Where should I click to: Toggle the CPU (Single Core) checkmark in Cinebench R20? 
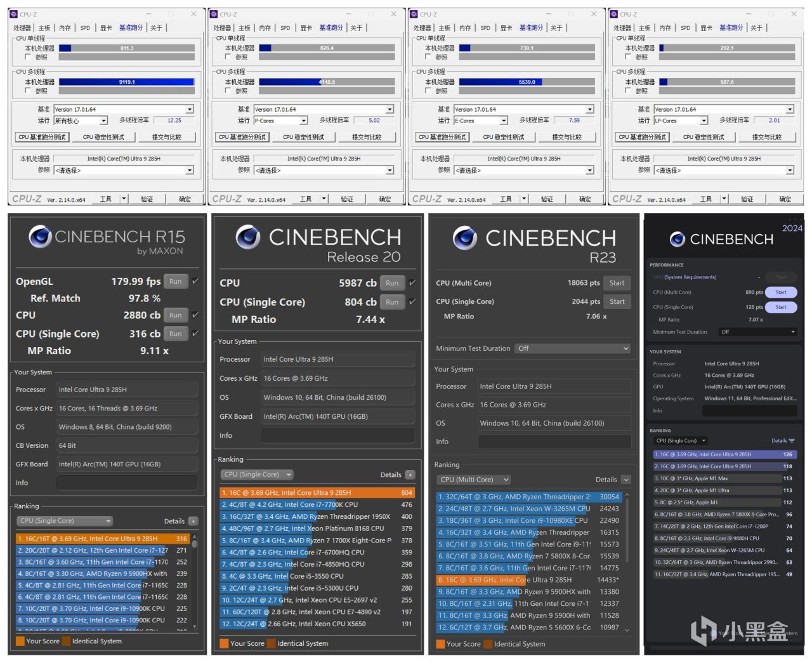412,301
